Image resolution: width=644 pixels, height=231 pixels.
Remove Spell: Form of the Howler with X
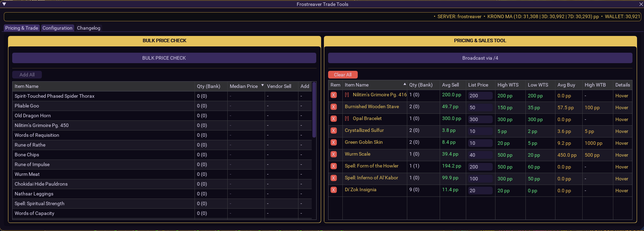point(334,166)
